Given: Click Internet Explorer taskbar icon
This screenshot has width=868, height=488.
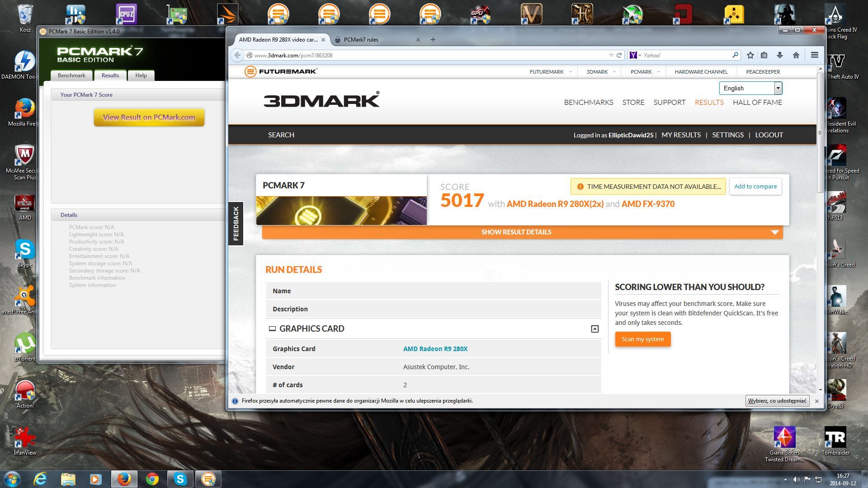Looking at the screenshot, I should coord(40,479).
